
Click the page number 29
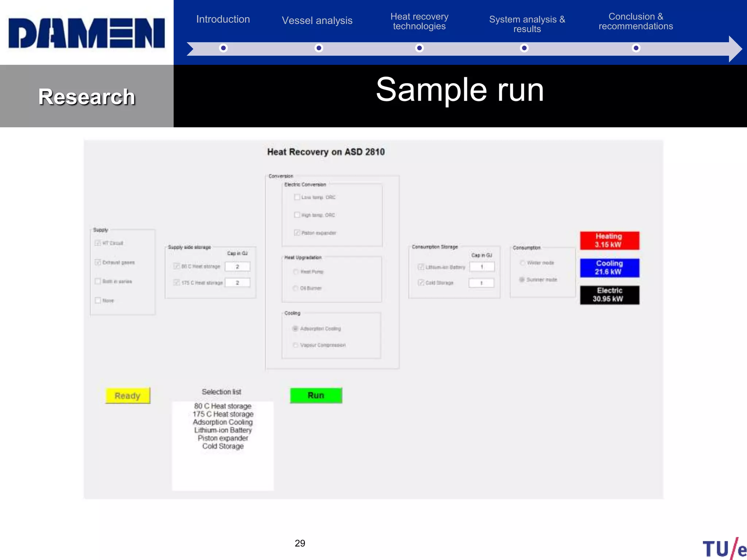tap(300, 543)
